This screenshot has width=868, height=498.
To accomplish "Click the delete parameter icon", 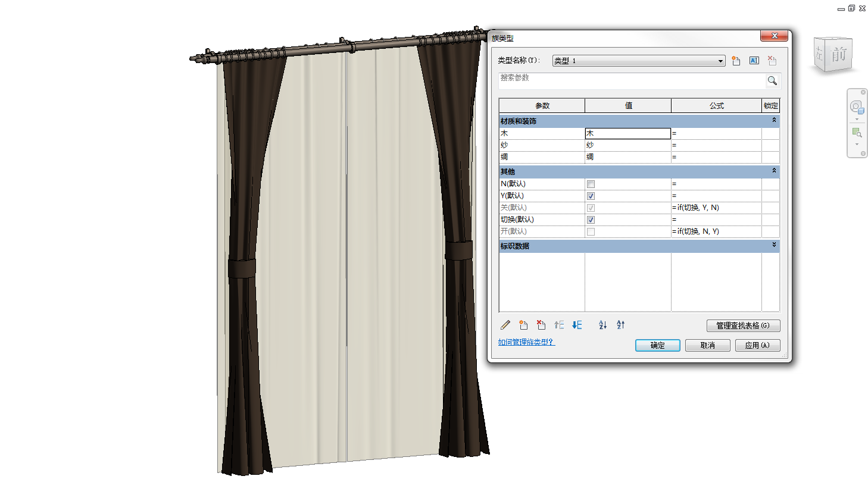I will (541, 325).
